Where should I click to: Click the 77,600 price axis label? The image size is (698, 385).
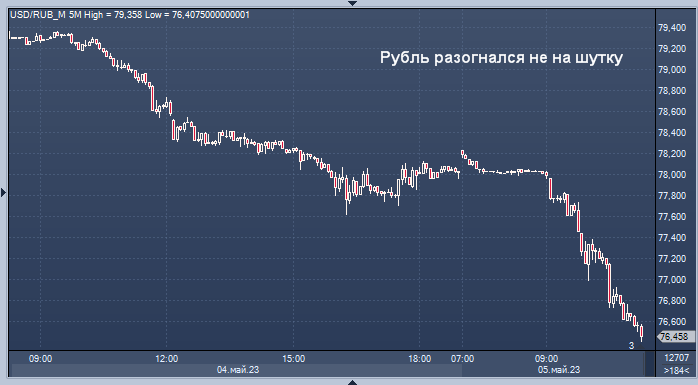(x=672, y=217)
